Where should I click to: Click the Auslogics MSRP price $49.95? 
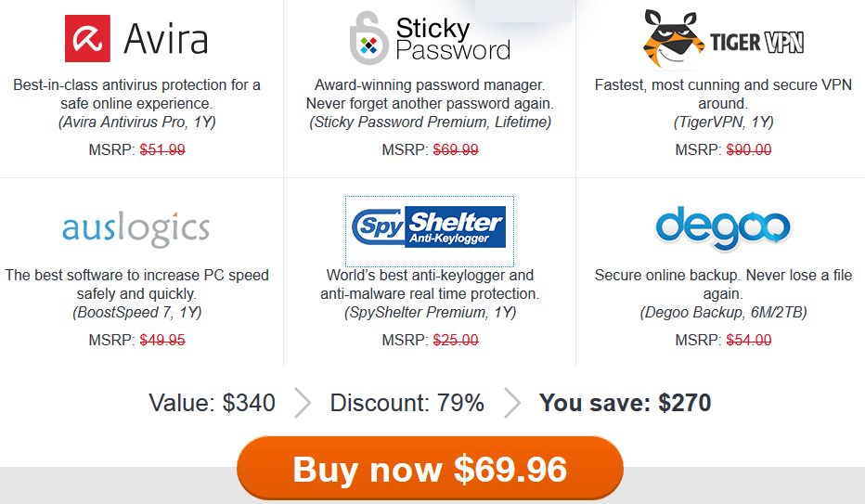[162, 340]
